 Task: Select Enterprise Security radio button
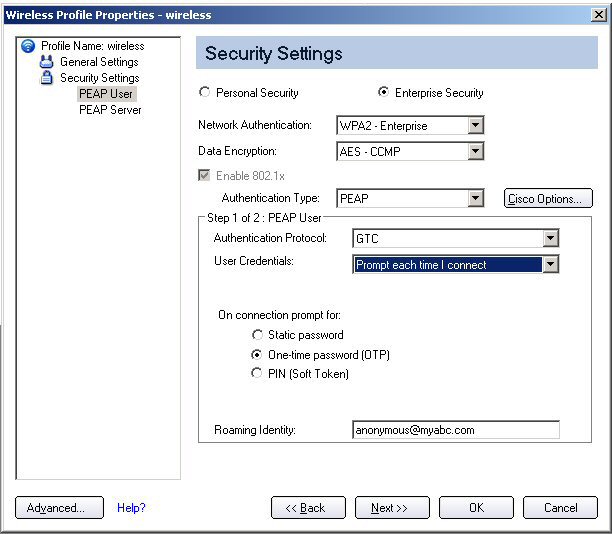(x=384, y=93)
